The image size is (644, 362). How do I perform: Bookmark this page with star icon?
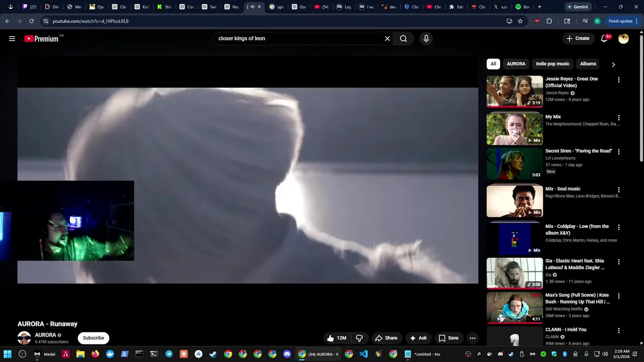[520, 21]
